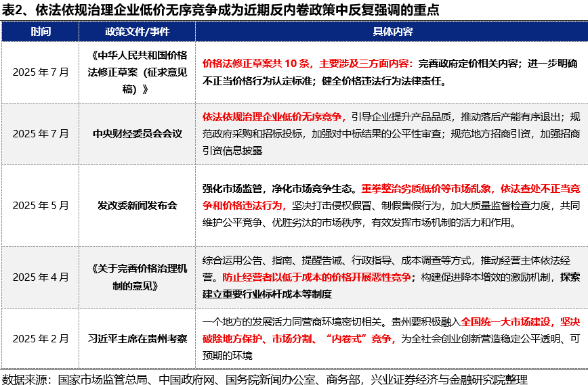This screenshot has height=385, width=588.
Task: Click the 发改委新闻发布会 cell
Action: (x=138, y=205)
